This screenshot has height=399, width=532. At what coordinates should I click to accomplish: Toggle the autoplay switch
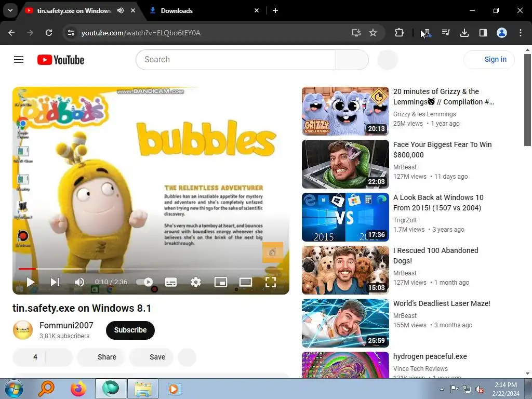[144, 282]
